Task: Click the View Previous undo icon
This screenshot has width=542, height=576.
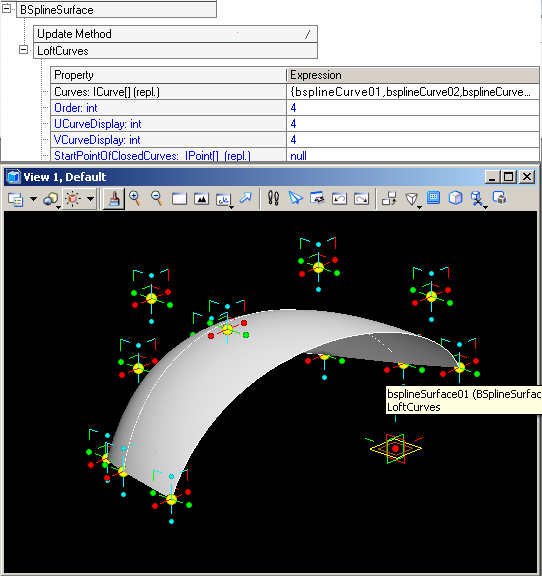Action: point(339,199)
